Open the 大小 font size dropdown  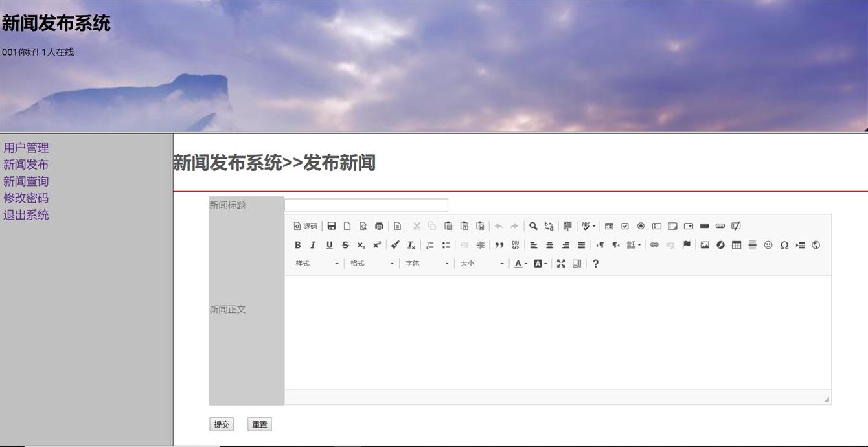[x=482, y=264]
